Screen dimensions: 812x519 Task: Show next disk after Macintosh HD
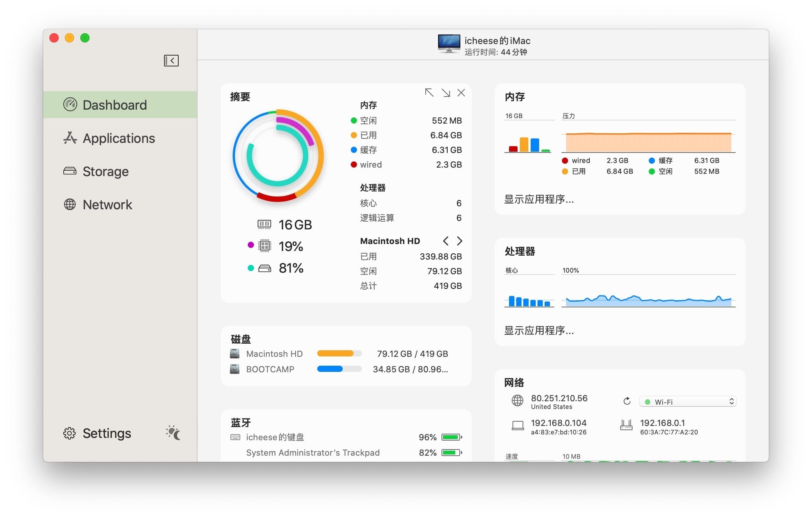[x=460, y=241]
